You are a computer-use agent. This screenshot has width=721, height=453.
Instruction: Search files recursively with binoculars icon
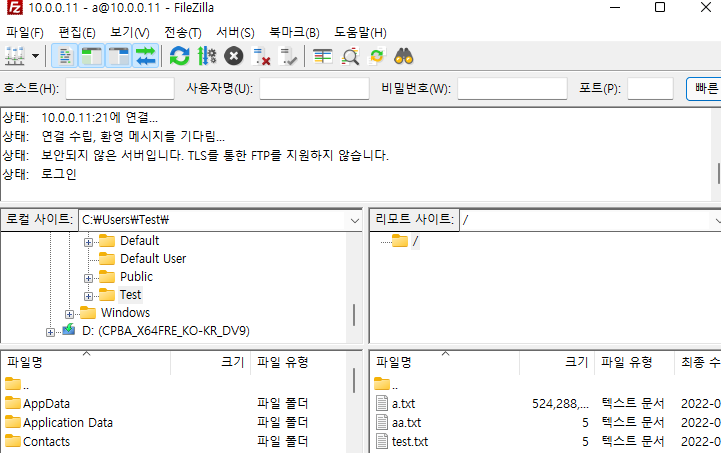click(404, 56)
